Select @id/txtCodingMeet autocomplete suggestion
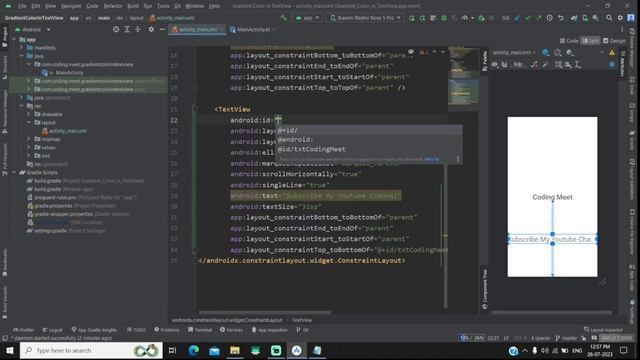The image size is (640, 360). click(x=369, y=149)
